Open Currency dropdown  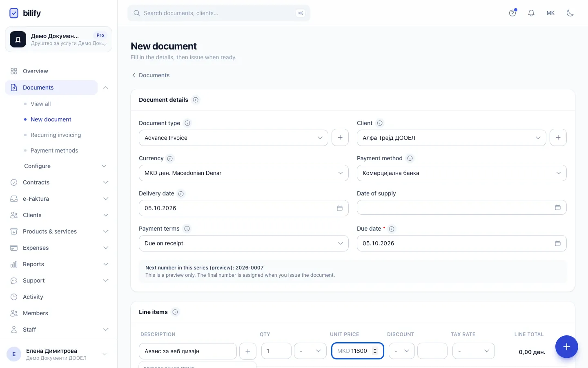pos(244,173)
